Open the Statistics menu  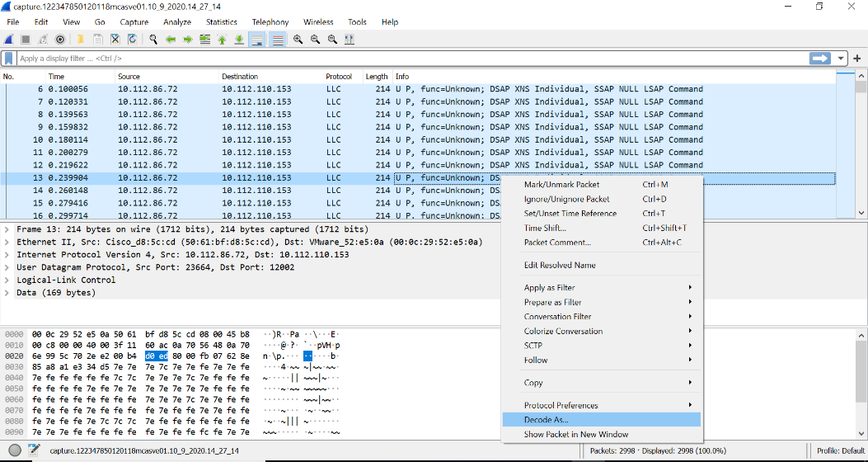(221, 22)
